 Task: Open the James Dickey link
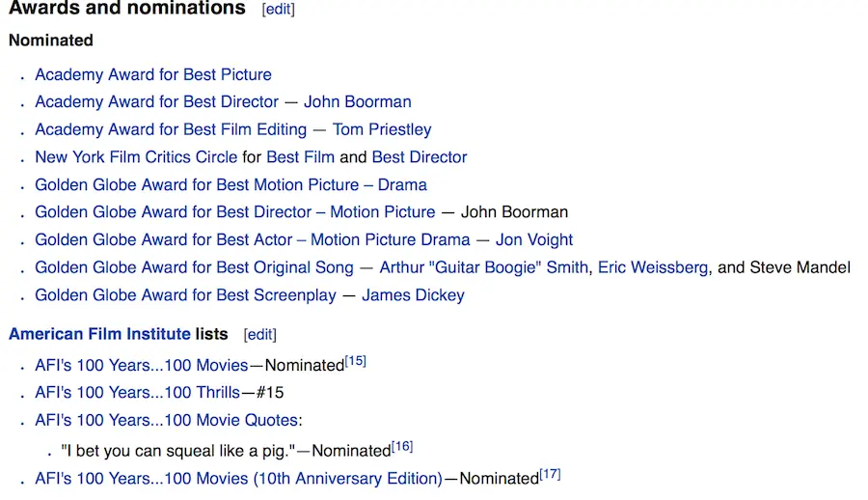(413, 295)
